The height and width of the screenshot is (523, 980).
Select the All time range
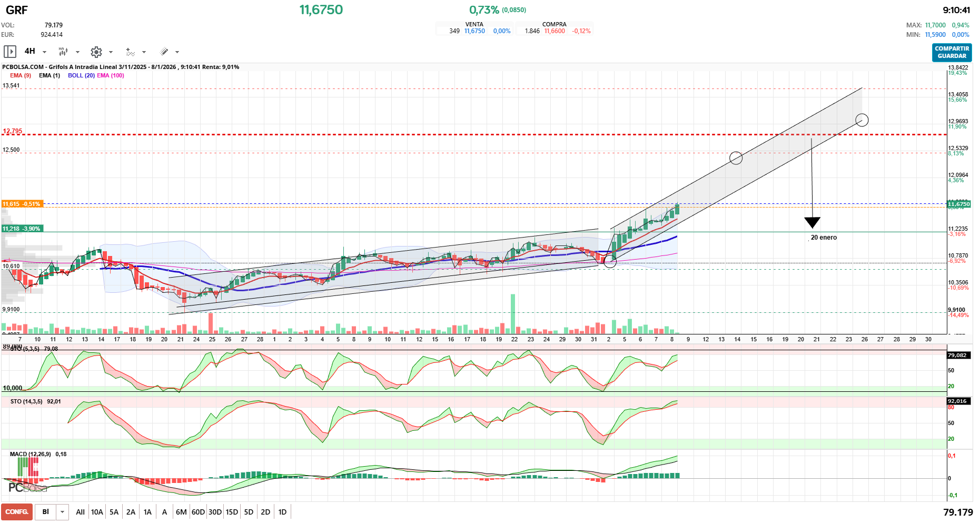[80, 512]
